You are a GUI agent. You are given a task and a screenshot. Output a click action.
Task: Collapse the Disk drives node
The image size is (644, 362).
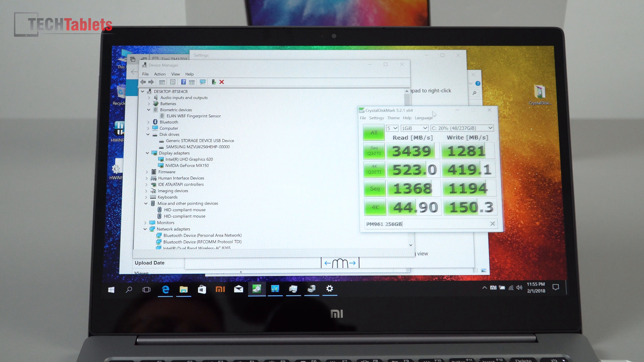pos(148,134)
